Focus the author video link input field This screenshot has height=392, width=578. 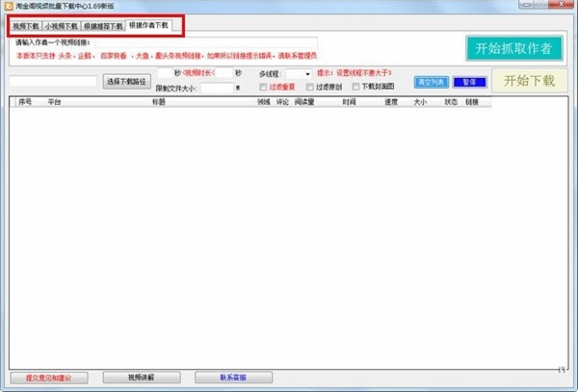tap(206, 42)
